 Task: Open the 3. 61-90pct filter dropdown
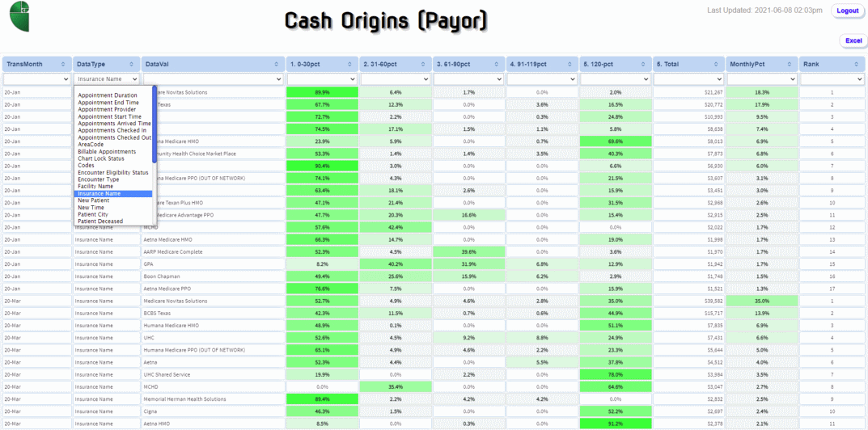click(469, 79)
